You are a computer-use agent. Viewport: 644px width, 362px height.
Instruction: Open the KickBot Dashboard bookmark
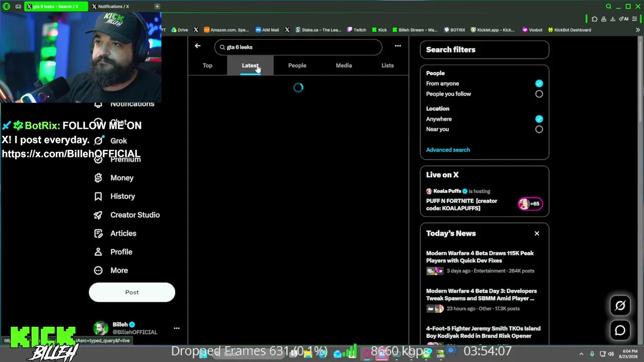(x=570, y=30)
